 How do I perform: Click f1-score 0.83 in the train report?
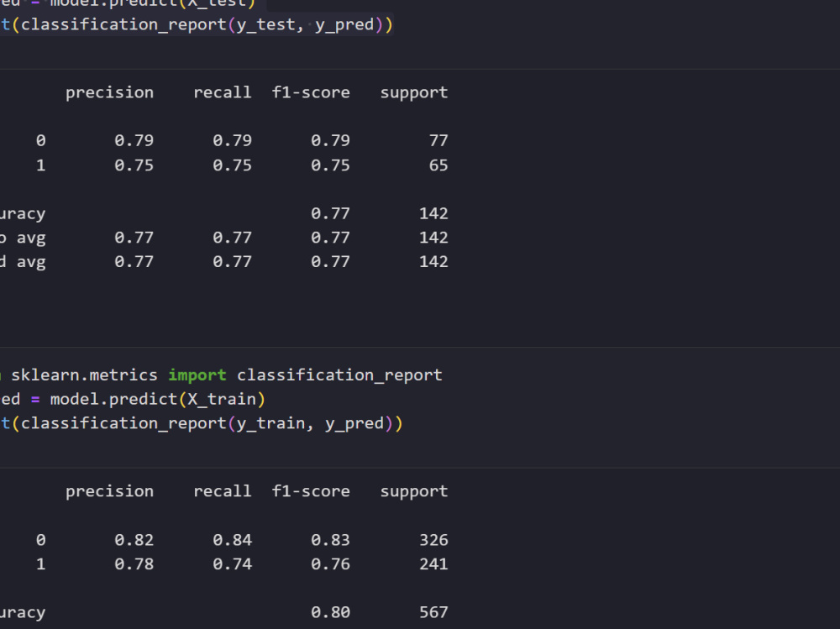pos(330,540)
